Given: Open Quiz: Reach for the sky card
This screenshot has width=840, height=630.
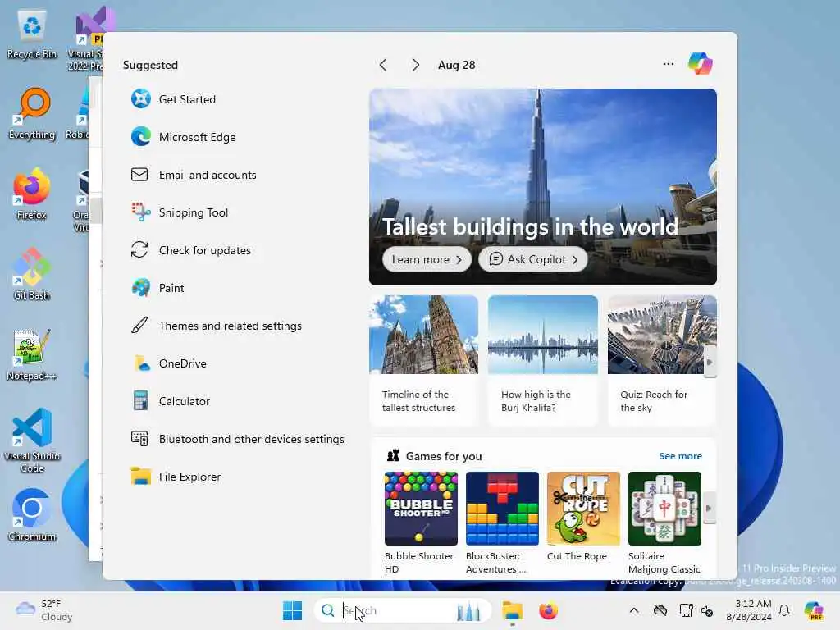Looking at the screenshot, I should 662,360.
